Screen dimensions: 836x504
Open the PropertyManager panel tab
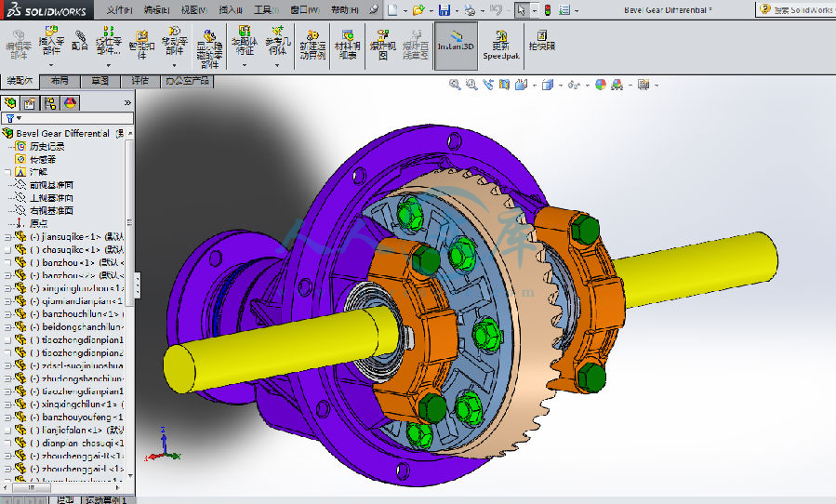[30, 102]
